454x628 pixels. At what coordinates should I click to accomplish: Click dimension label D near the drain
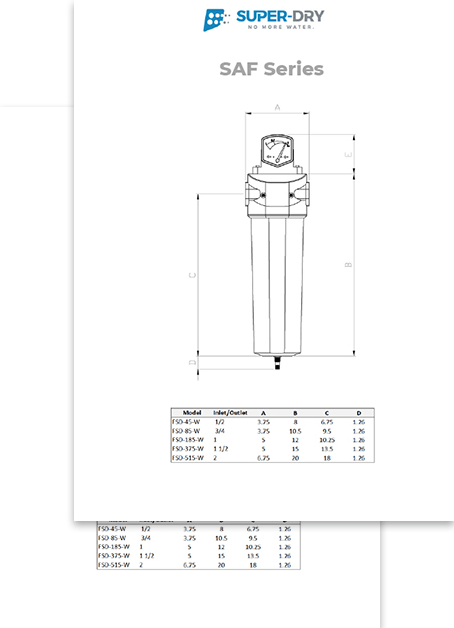coord(193,362)
